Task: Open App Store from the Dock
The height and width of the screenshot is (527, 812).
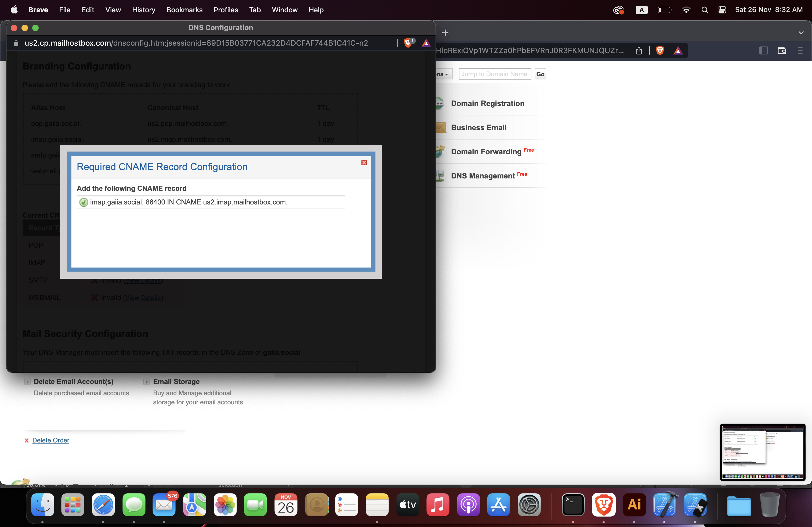Action: coord(498,504)
